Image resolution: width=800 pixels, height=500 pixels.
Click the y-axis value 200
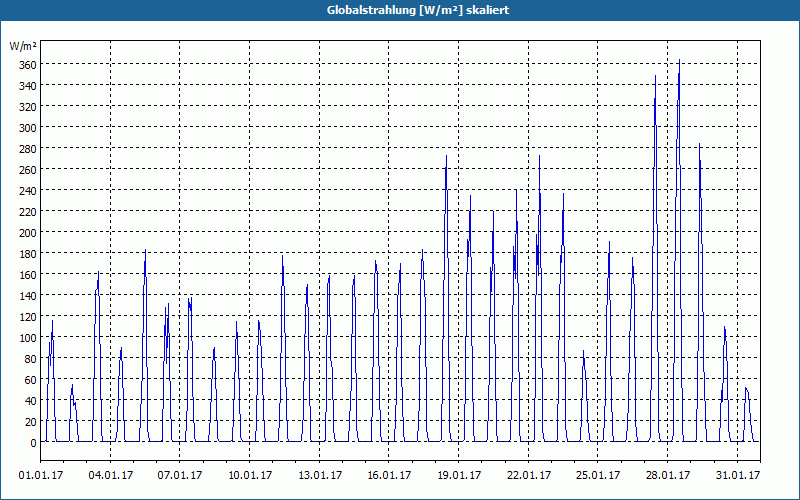point(28,233)
